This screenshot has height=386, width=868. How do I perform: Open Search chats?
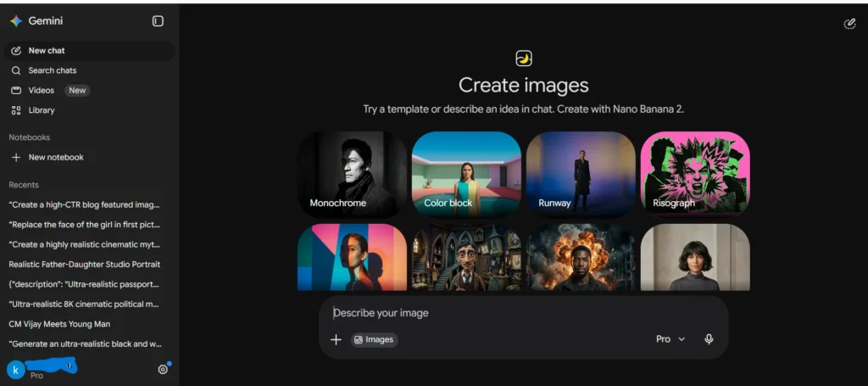click(89, 70)
